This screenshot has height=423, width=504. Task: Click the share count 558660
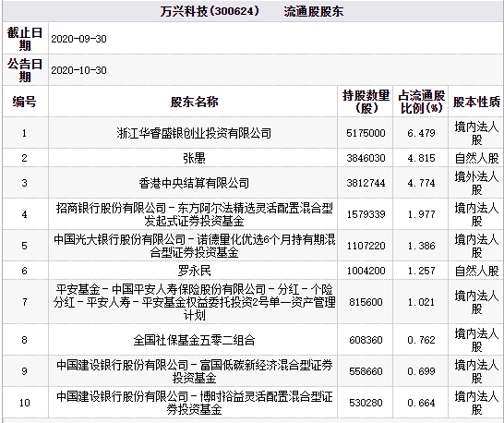point(366,371)
